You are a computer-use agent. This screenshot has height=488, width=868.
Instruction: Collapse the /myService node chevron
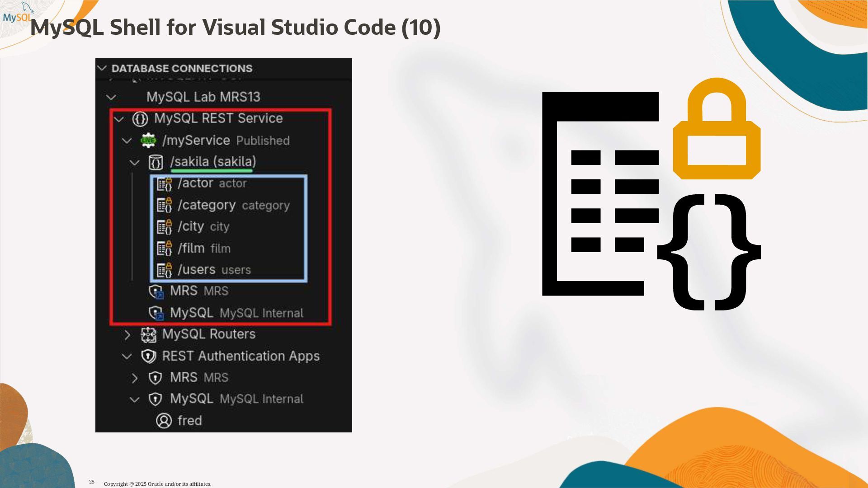(127, 141)
